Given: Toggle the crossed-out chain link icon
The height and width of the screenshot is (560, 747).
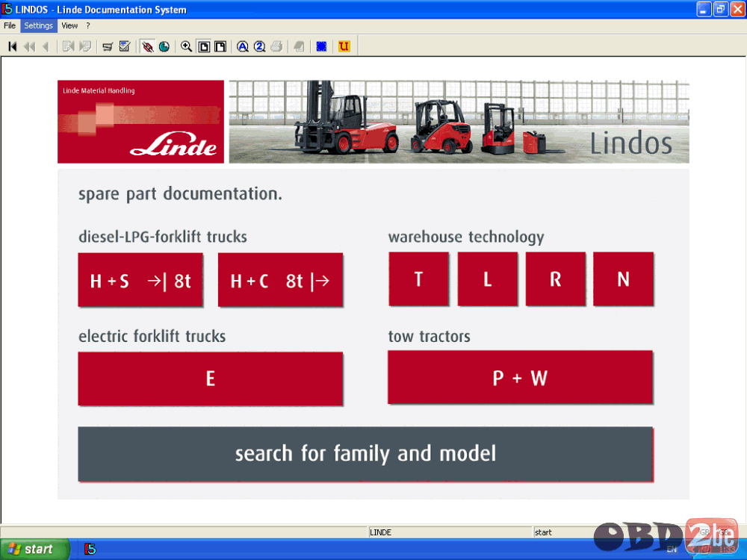Looking at the screenshot, I should click(x=148, y=46).
